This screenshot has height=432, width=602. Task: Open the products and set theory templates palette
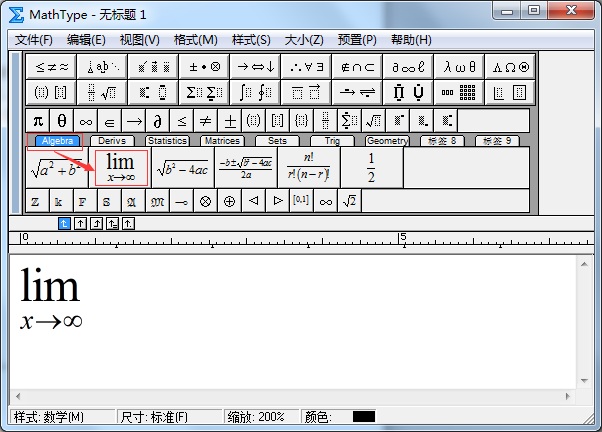[x=409, y=92]
